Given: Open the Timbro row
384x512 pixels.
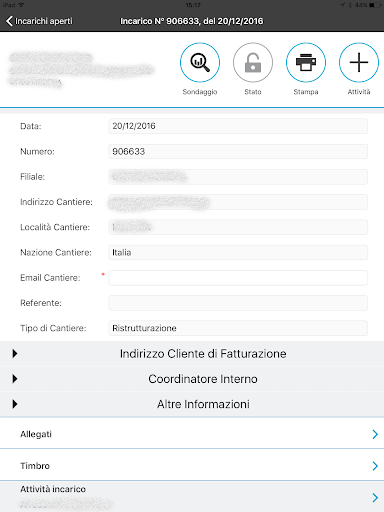Looking at the screenshot, I should click(192, 465).
